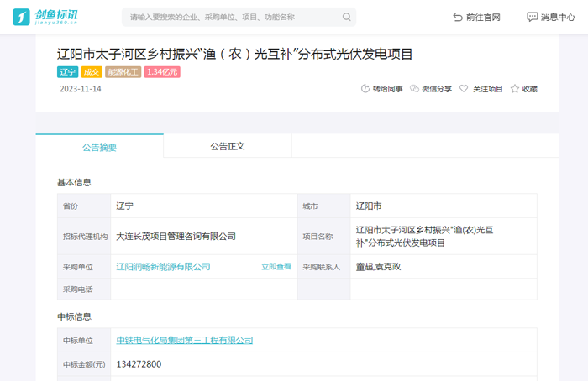
Task: Click the 关注项目 heart icon
Action: [464, 88]
